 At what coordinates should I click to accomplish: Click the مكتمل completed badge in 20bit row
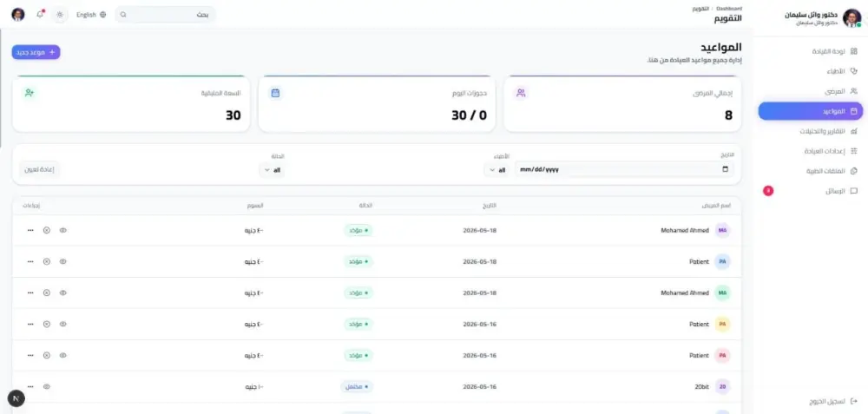(357, 386)
